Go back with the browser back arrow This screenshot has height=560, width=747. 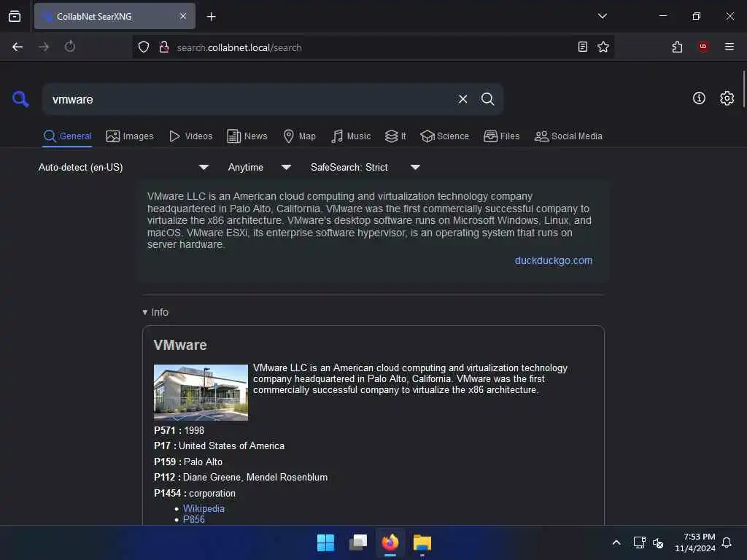pos(18,47)
